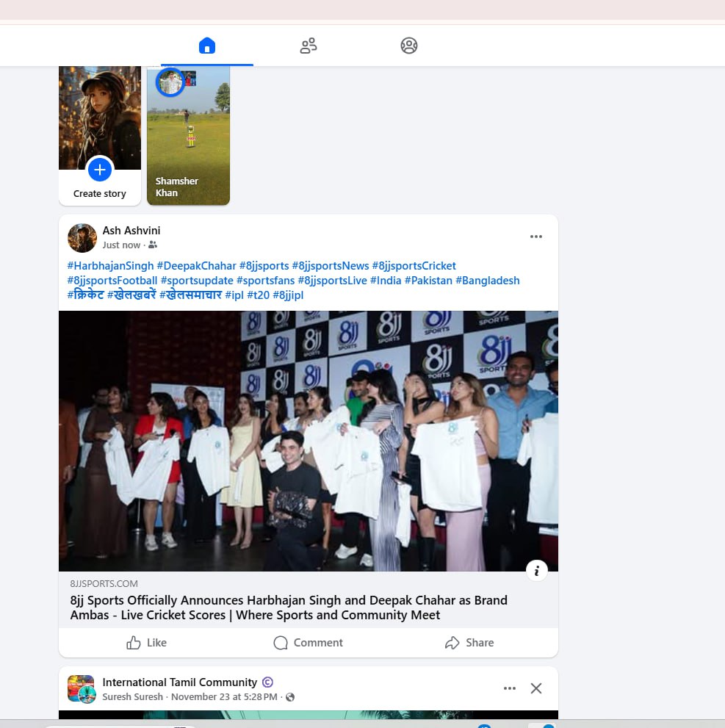Open the Home feed tab
Screen dimensions: 725x728
click(x=207, y=46)
